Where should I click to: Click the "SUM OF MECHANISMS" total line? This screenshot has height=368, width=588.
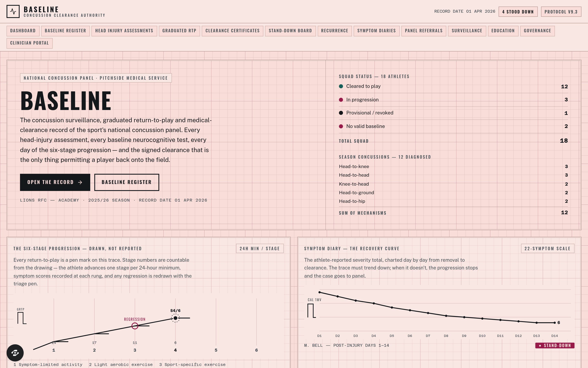(453, 213)
